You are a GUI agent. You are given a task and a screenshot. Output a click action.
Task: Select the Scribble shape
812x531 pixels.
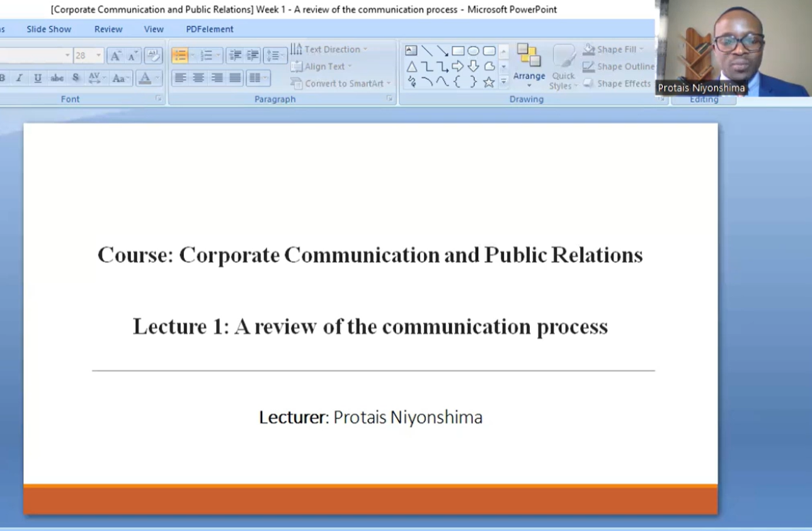pos(411,82)
